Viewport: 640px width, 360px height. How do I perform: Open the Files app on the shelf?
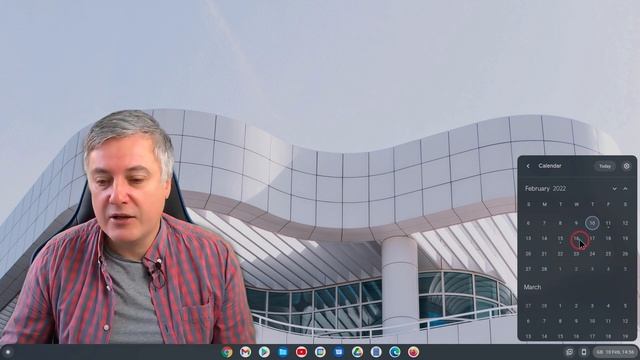click(x=282, y=352)
